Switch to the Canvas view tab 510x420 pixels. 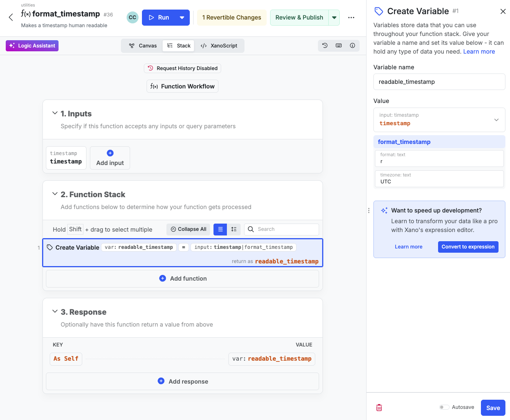[143, 46]
